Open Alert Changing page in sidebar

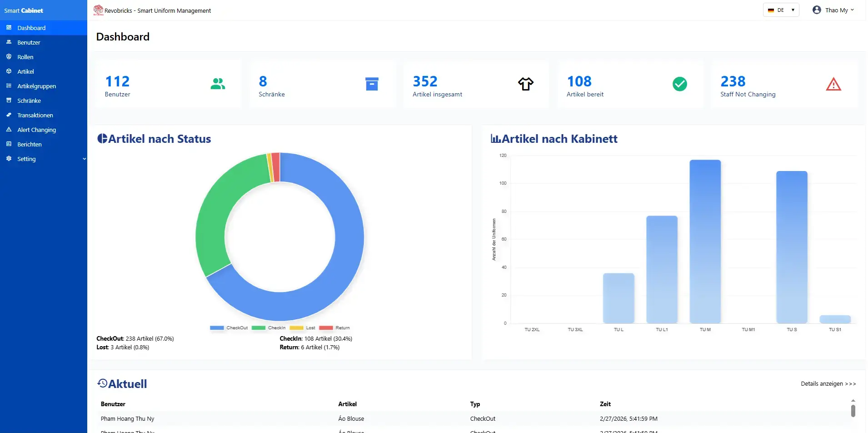(x=36, y=130)
